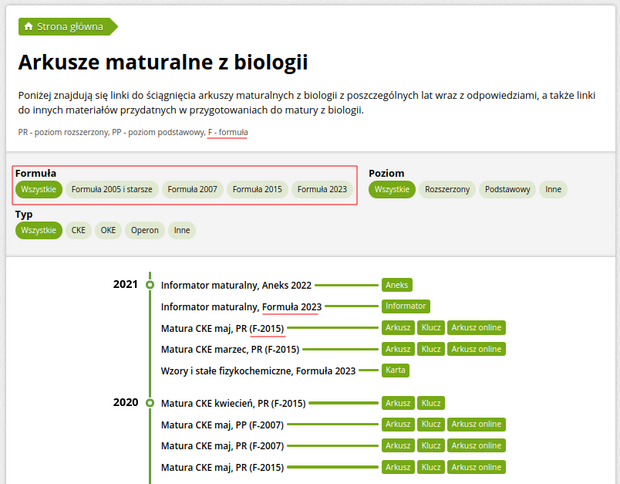Filter by OKE type
620x484 pixels.
click(x=108, y=231)
